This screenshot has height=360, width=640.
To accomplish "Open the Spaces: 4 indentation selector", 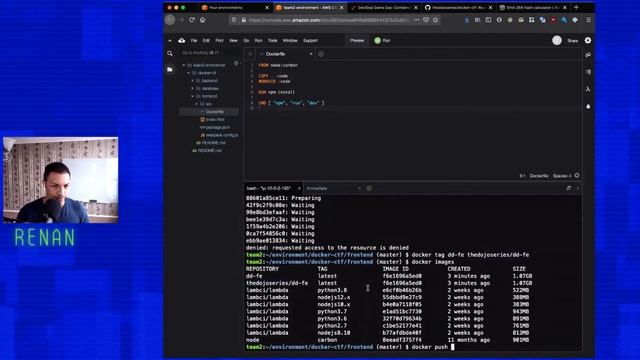I will (562, 176).
